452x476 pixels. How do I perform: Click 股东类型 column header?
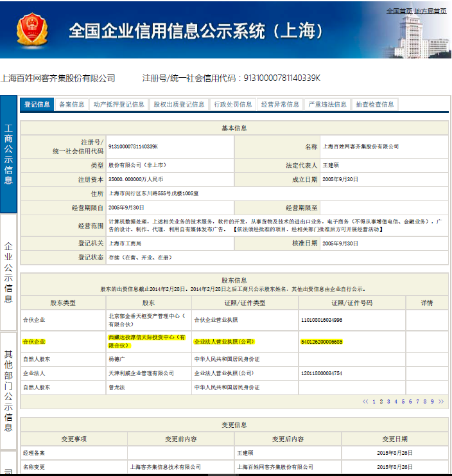pos(63,303)
